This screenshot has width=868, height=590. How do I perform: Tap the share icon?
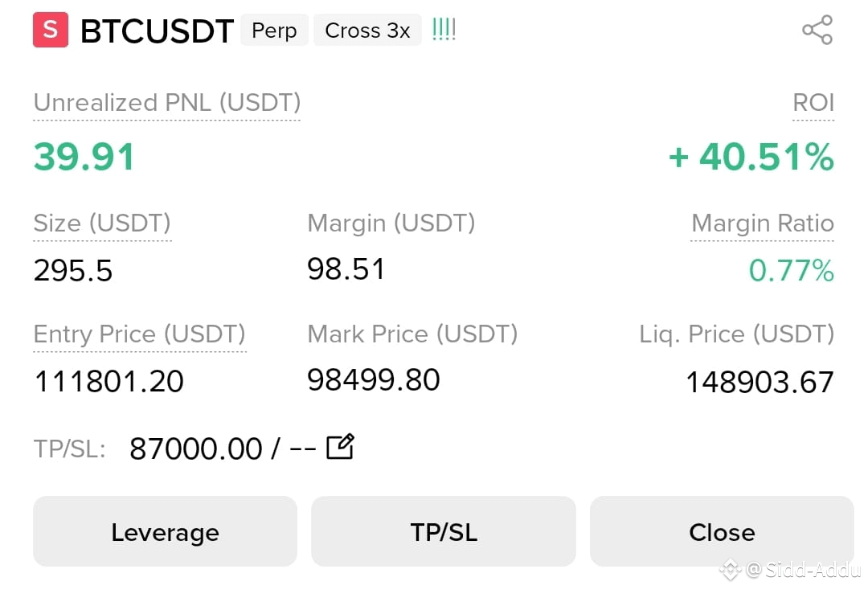[817, 30]
